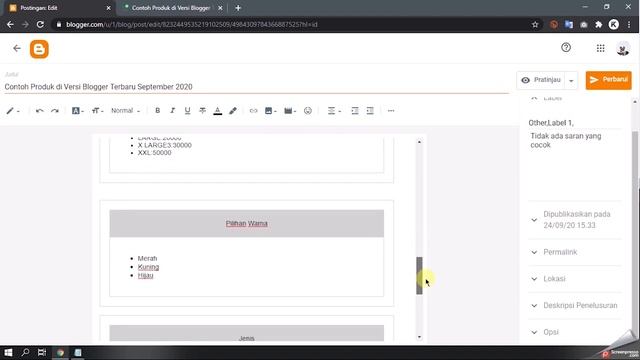Click the post title field
The image size is (640, 360).
point(256,87)
